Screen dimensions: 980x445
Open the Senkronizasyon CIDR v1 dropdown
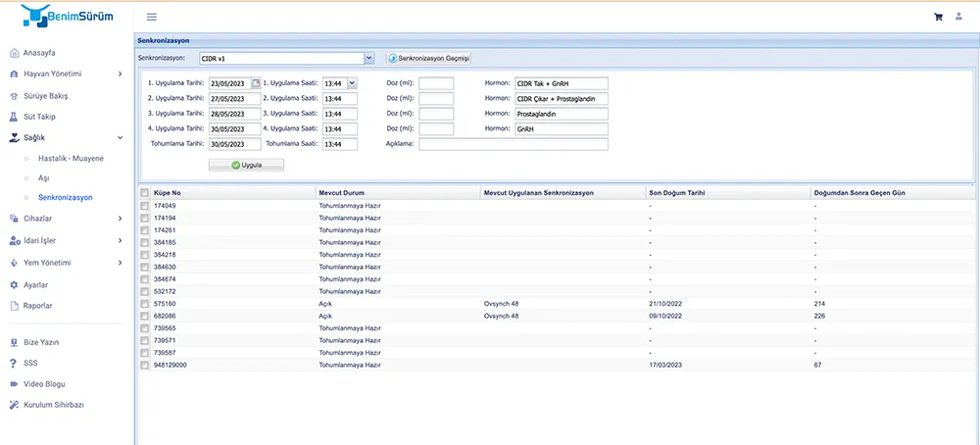click(x=368, y=59)
